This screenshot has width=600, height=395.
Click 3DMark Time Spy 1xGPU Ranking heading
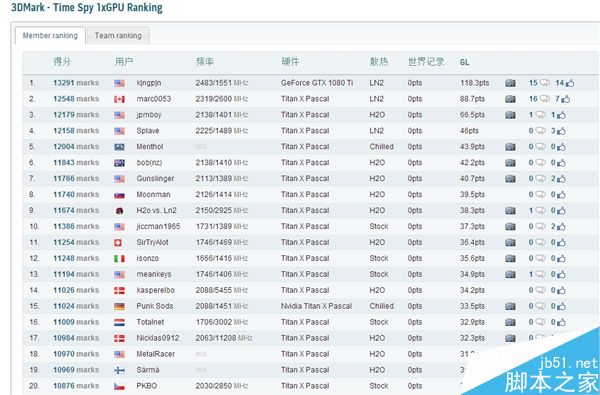(87, 8)
